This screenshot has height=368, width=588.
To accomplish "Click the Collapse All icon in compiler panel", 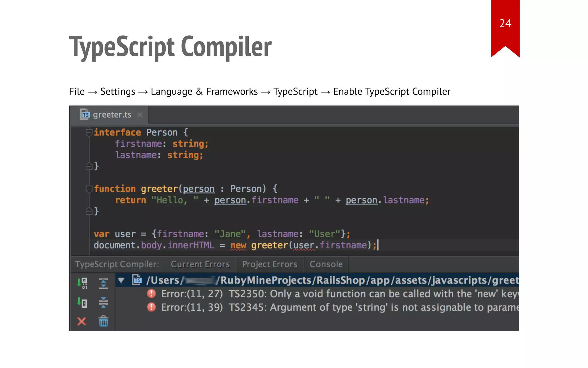I will pyautogui.click(x=103, y=302).
